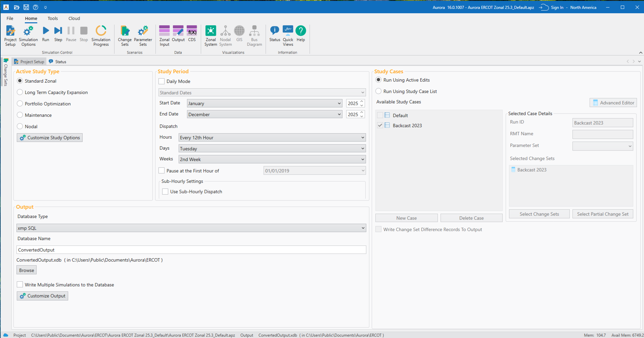The image size is (644, 338).
Task: Open Parameter Sets from the ribbon
Action: (x=143, y=36)
